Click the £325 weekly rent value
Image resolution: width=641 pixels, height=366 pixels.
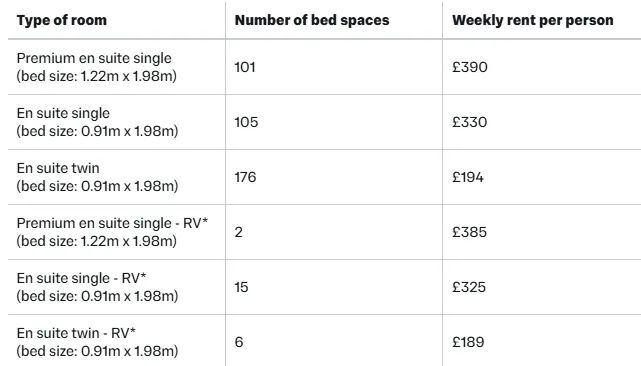tap(469, 287)
